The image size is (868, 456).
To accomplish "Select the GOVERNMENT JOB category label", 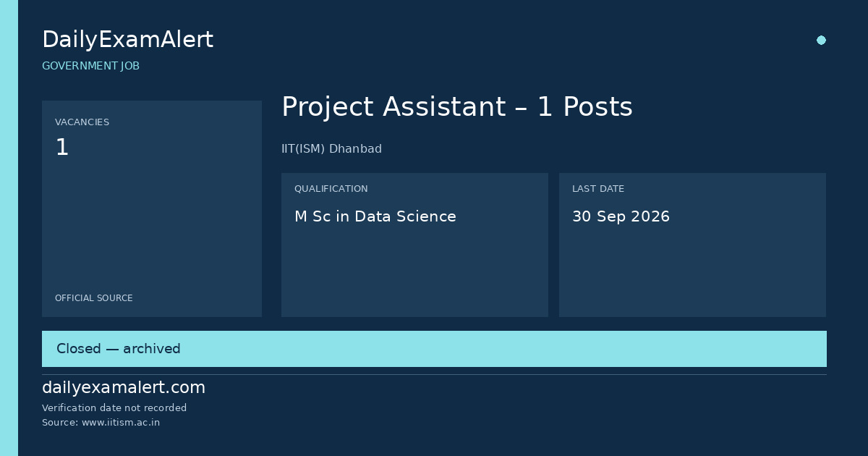I will tap(90, 66).
